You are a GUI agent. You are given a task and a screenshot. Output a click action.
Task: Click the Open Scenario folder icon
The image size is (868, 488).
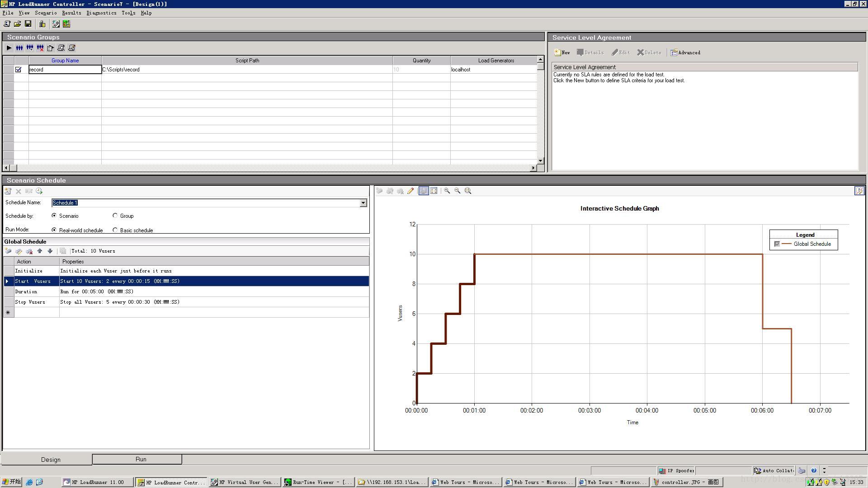tap(17, 24)
